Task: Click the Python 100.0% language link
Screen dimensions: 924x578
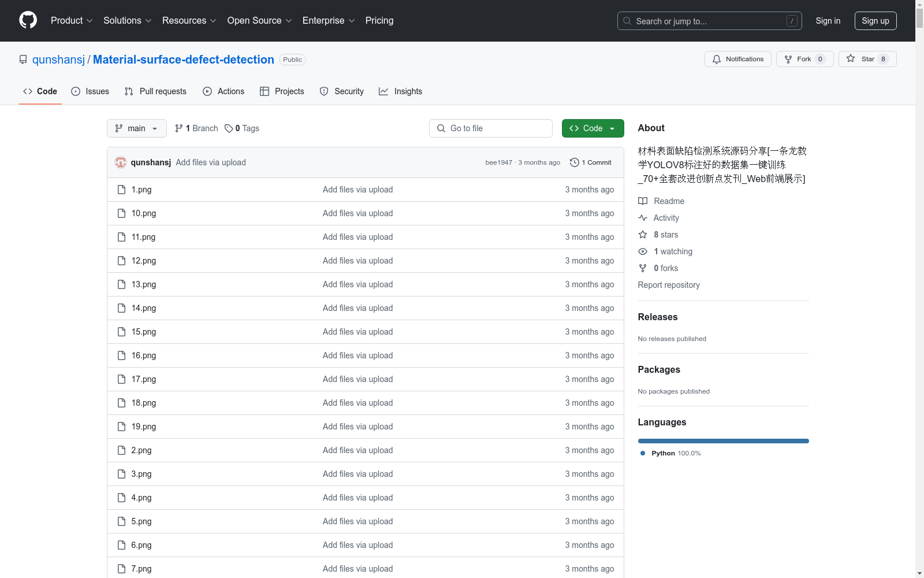Action: pyautogui.click(x=670, y=453)
